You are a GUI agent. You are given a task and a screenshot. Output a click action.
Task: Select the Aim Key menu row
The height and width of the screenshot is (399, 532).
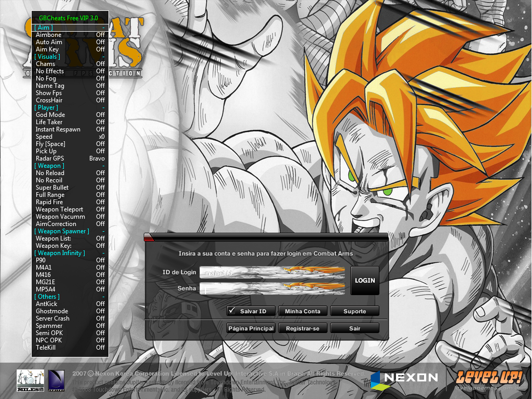(70, 49)
